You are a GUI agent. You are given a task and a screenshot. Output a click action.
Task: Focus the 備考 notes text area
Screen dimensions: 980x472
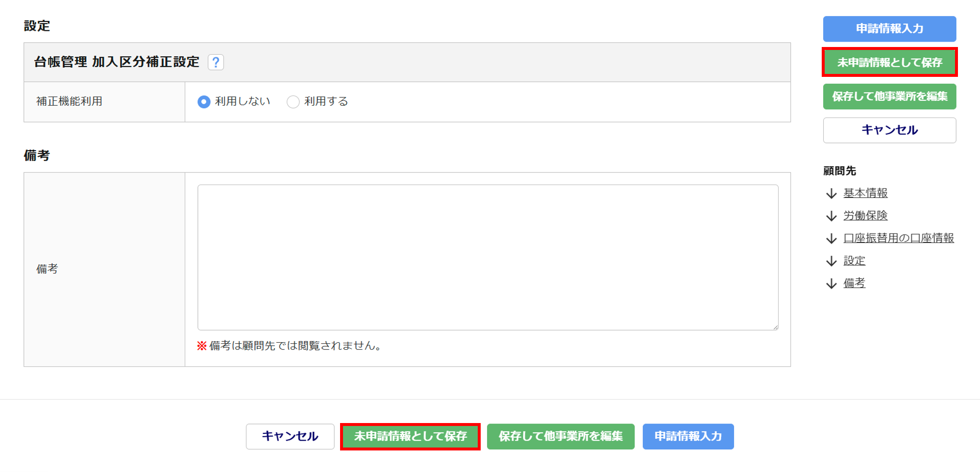[488, 257]
